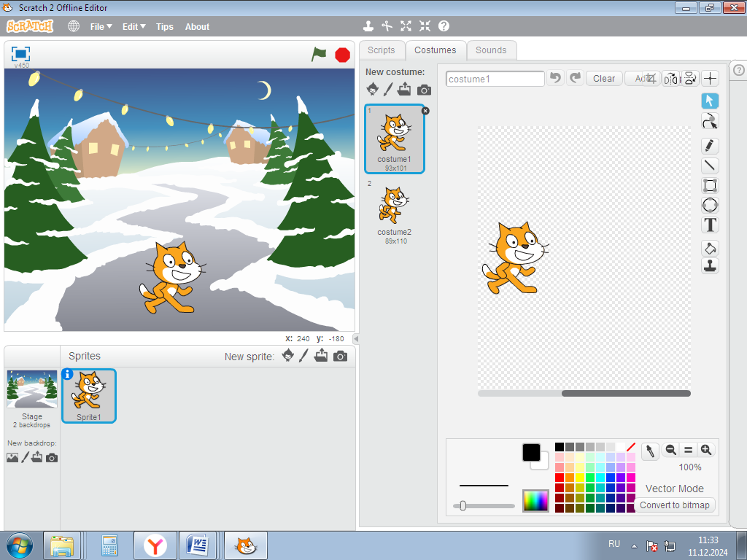Viewport: 747px width, 560px height.
Task: Pick up color with eyedropper
Action: pos(650,451)
